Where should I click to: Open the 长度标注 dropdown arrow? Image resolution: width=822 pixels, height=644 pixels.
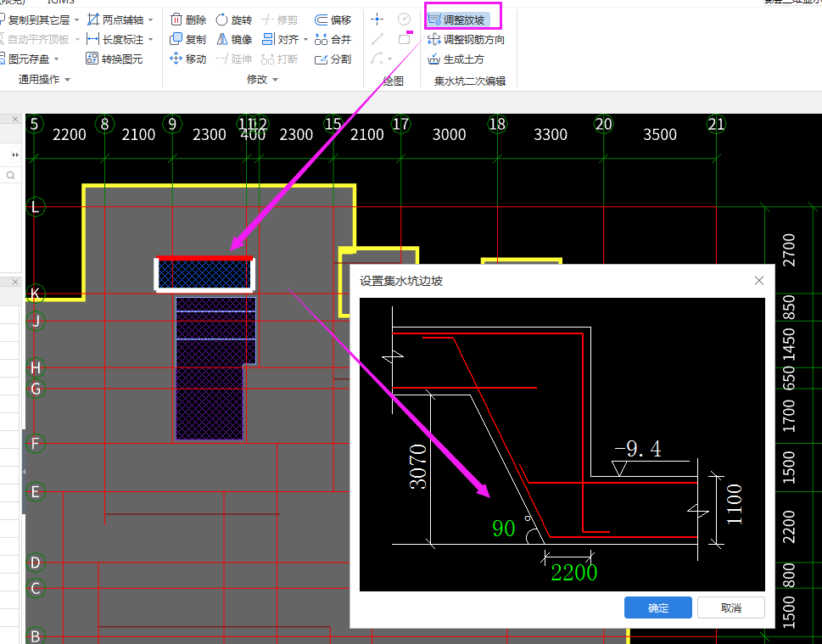150,39
